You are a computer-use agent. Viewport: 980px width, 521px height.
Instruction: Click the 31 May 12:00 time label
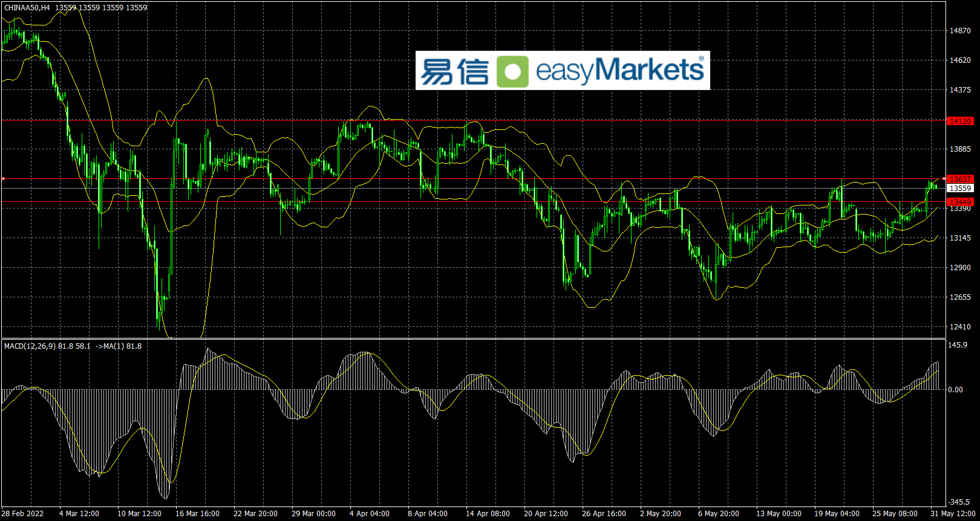953,514
